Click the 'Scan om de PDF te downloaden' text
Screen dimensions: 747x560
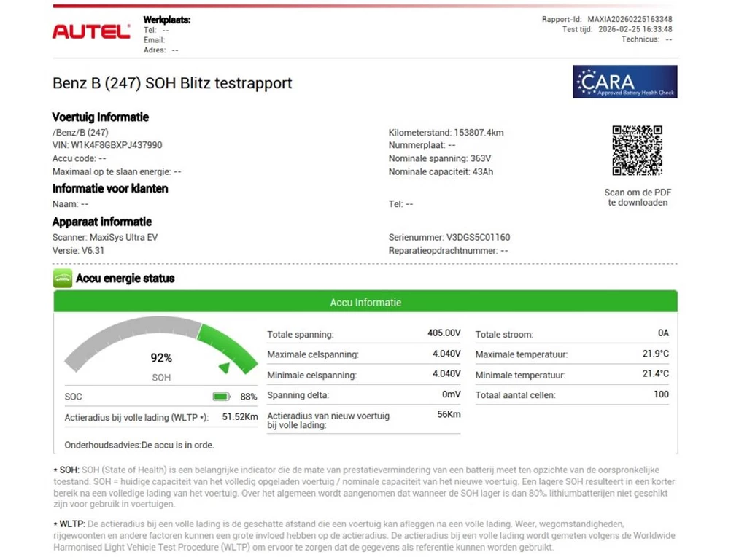tap(638, 198)
